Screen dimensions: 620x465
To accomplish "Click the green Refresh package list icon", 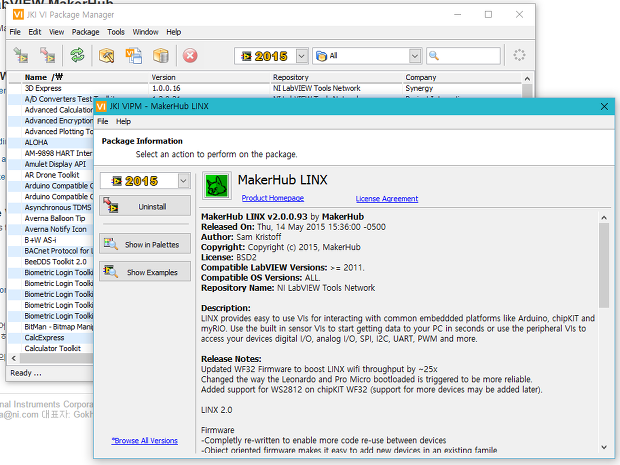I will (77, 55).
